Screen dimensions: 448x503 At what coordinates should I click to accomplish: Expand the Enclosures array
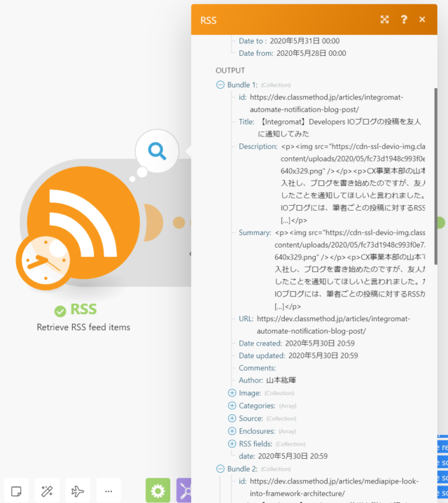tap(232, 431)
